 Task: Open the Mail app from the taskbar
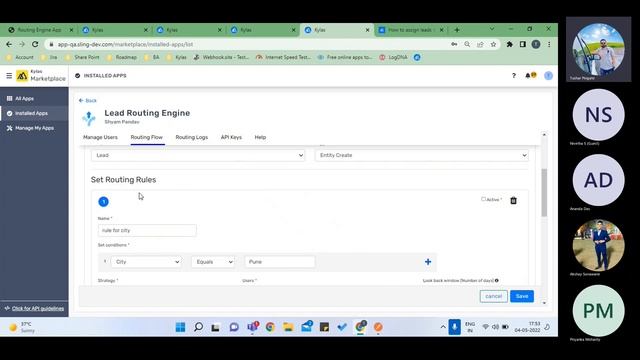[307, 327]
